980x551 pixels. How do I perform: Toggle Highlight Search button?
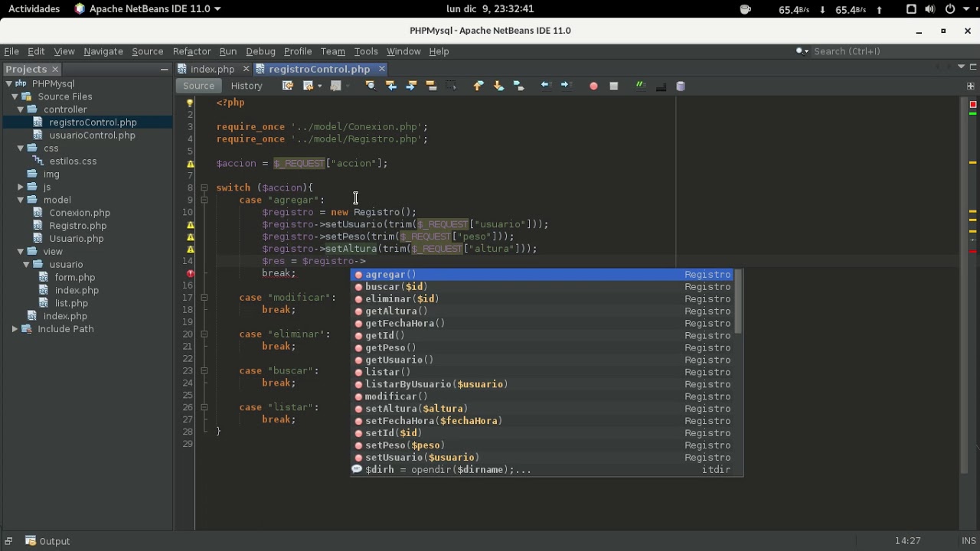[431, 86]
